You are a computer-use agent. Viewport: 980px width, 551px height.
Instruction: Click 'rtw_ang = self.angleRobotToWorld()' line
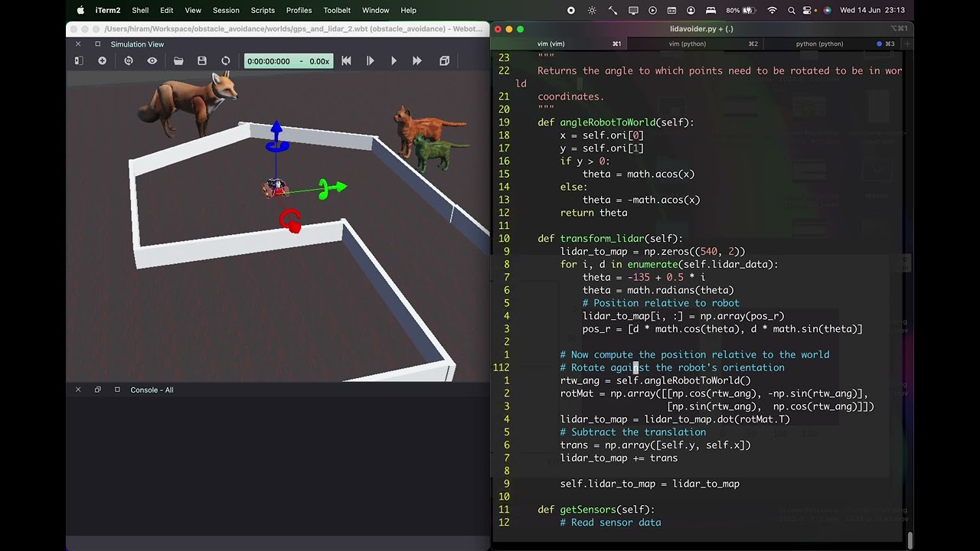click(655, 380)
